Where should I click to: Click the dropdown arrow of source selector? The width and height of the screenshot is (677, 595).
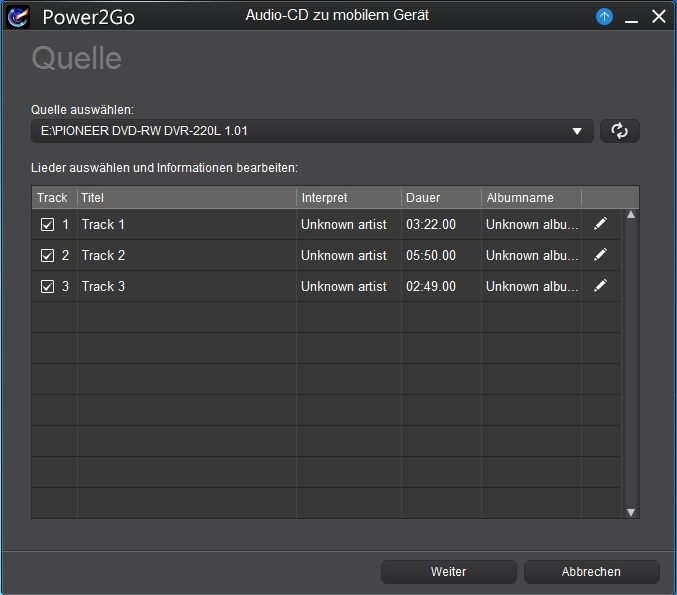[577, 131]
